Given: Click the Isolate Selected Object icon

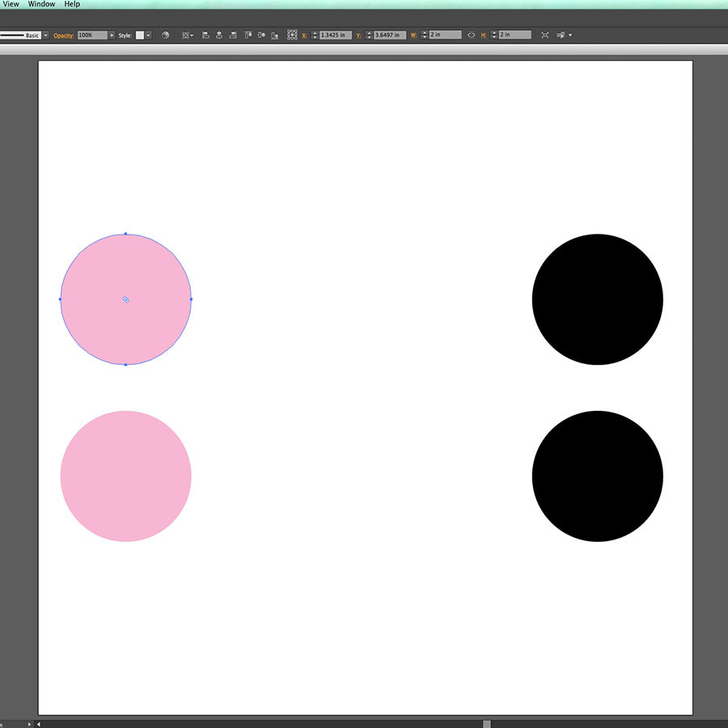Looking at the screenshot, I should tap(545, 35).
